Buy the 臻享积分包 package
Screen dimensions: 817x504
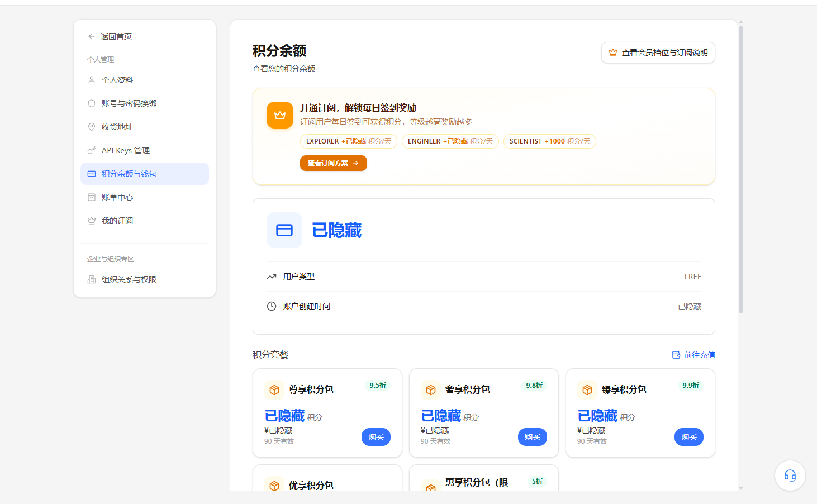tap(689, 437)
